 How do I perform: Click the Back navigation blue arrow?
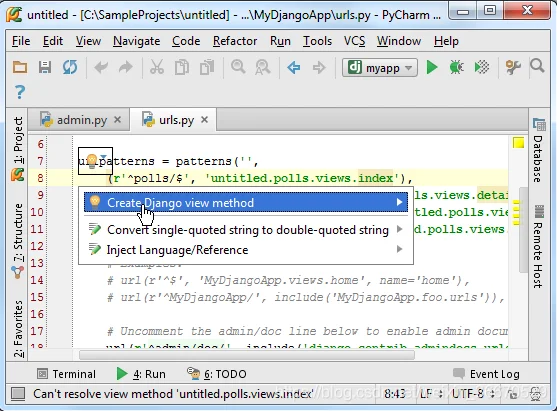click(294, 67)
